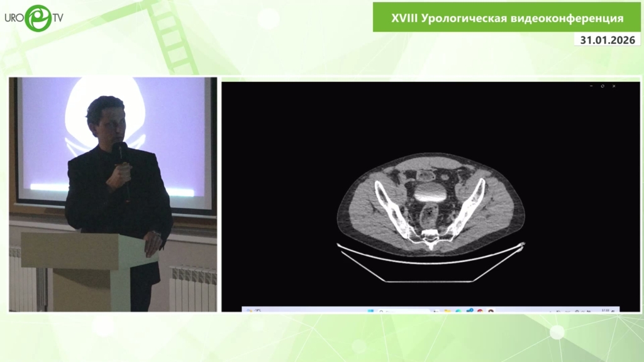The image size is (644, 362).
Task: Restore the CT viewer window size
Action: click(x=602, y=86)
